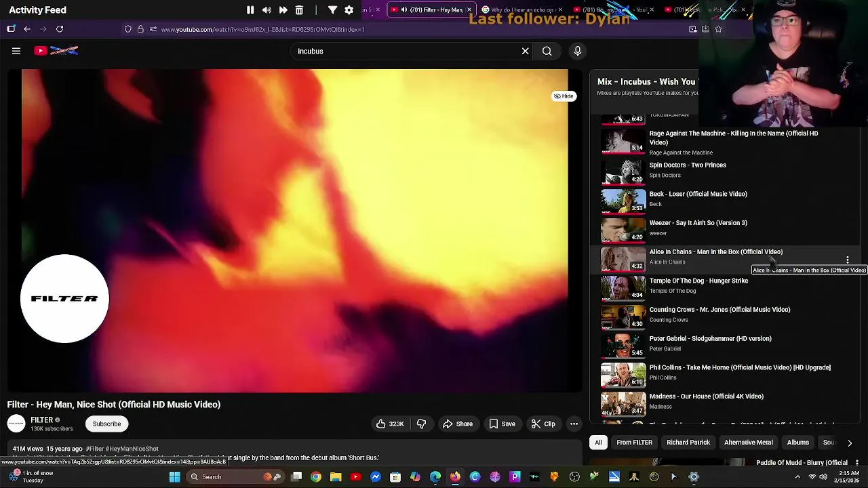Open File Explorer from the taskbar
The image size is (868, 488).
pyautogui.click(x=336, y=476)
